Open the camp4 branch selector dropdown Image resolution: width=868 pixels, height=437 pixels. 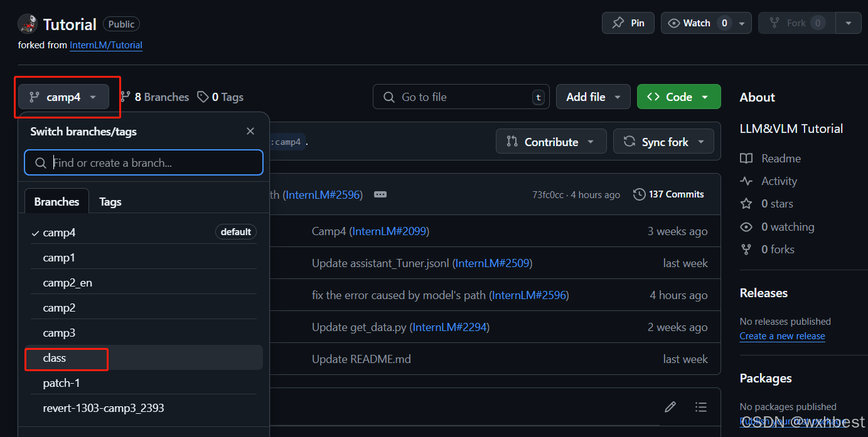click(63, 97)
